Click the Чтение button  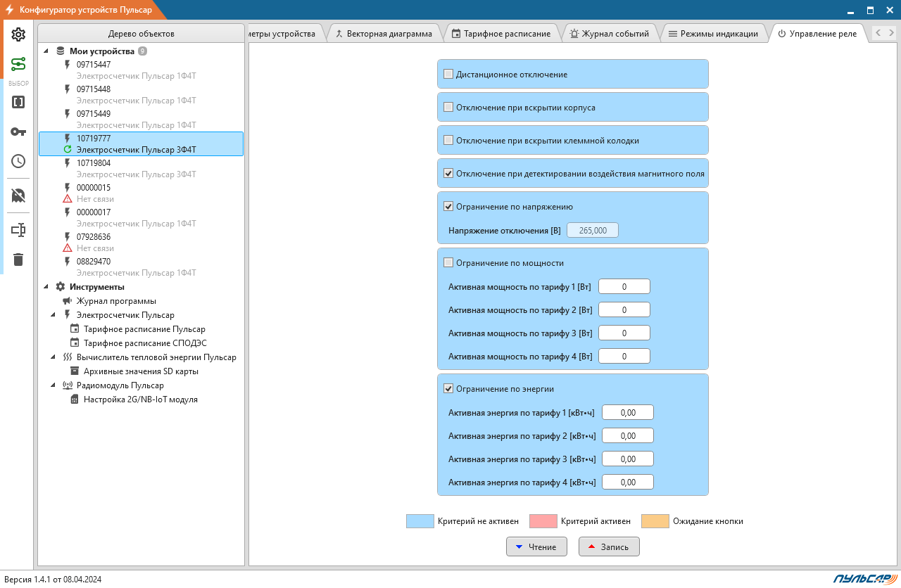[536, 547]
